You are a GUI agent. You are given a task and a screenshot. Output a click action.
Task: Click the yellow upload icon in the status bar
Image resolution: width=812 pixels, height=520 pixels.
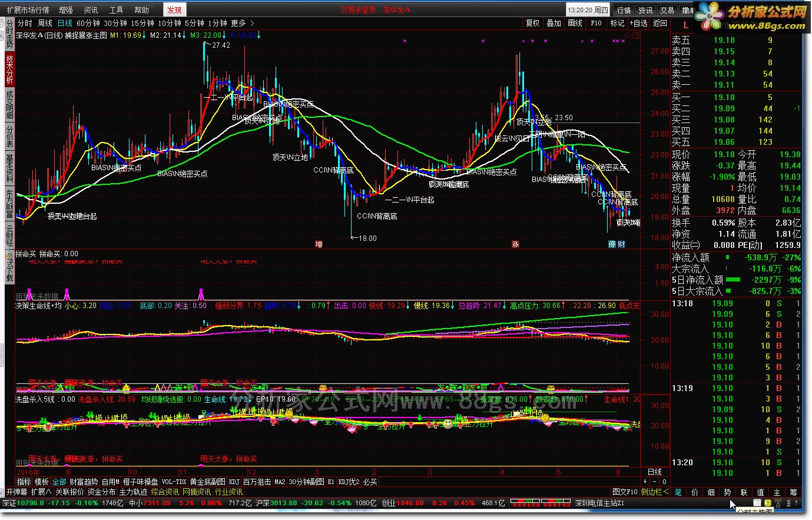tap(767, 503)
